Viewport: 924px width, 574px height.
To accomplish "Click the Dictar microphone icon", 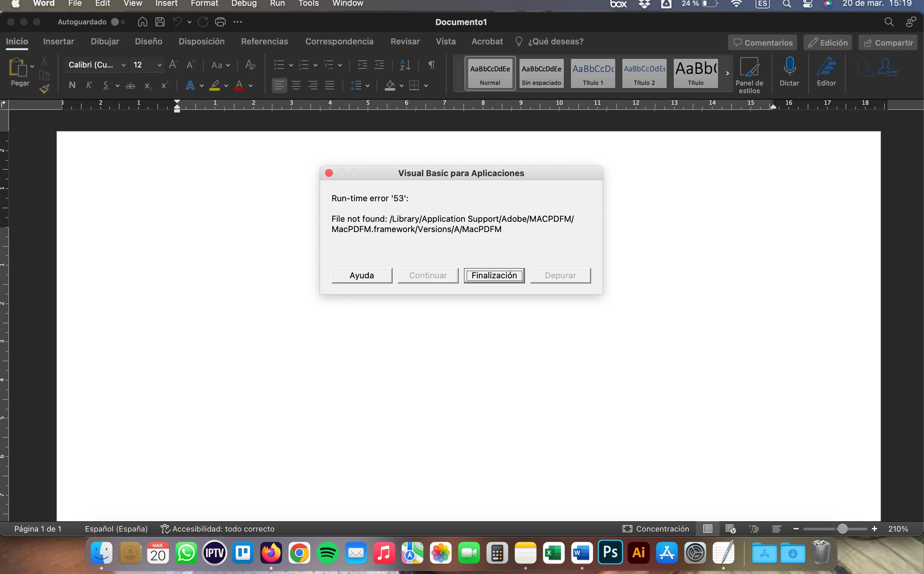I will [x=789, y=67].
